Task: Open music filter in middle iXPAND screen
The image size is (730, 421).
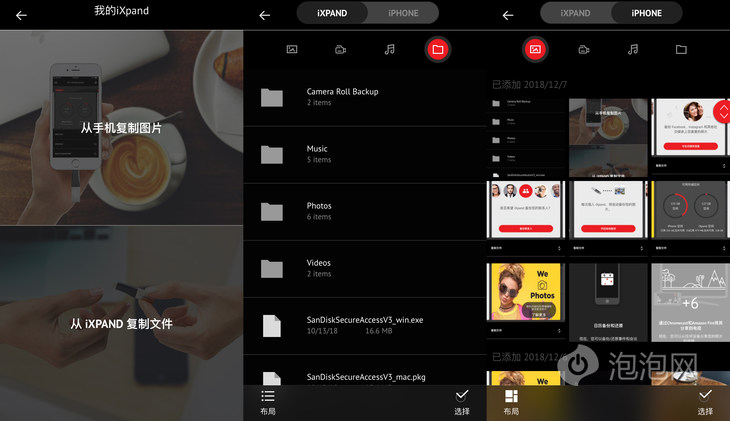Action: click(390, 49)
